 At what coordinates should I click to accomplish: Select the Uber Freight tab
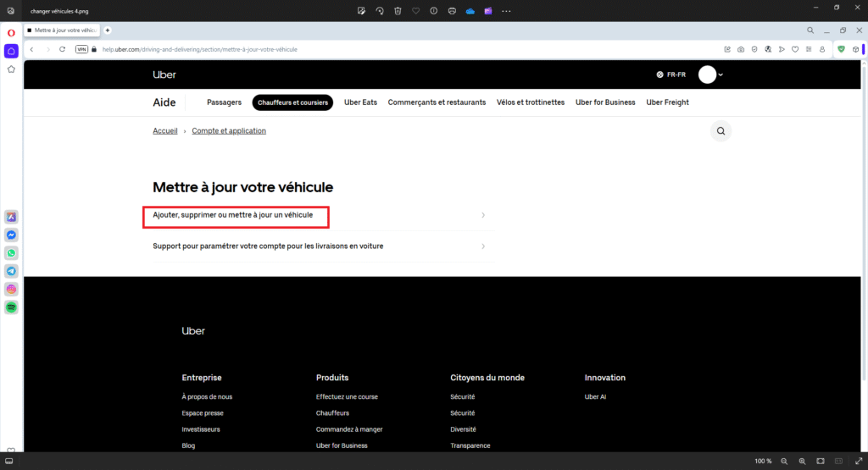(x=668, y=102)
